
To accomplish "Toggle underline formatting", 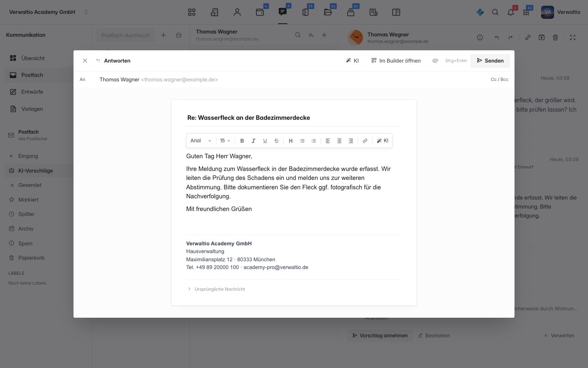I will point(265,141).
